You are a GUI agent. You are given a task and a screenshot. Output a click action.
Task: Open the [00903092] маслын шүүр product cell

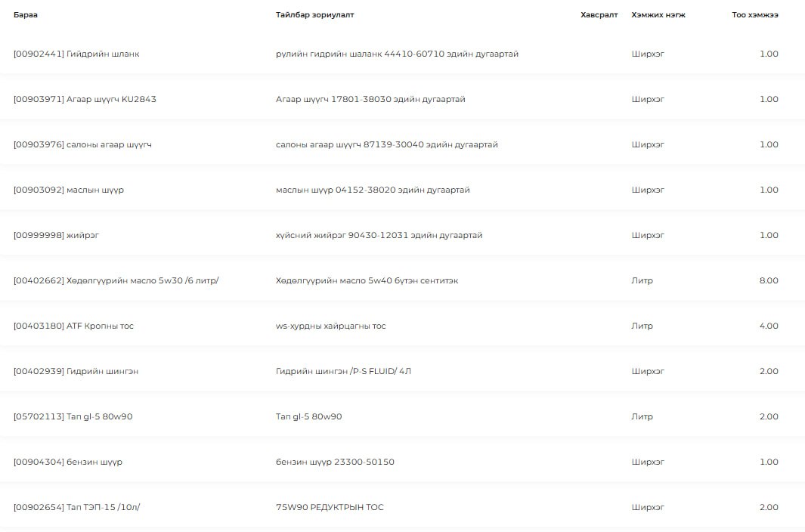[x=69, y=190]
